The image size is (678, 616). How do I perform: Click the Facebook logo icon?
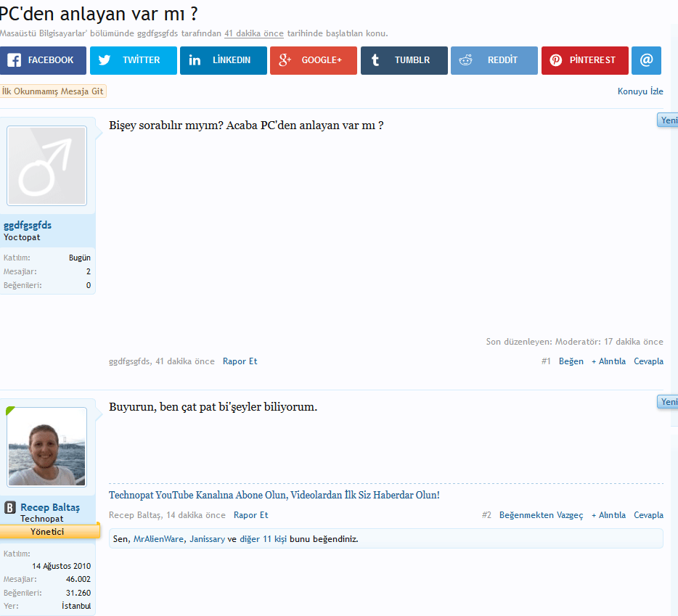14,60
